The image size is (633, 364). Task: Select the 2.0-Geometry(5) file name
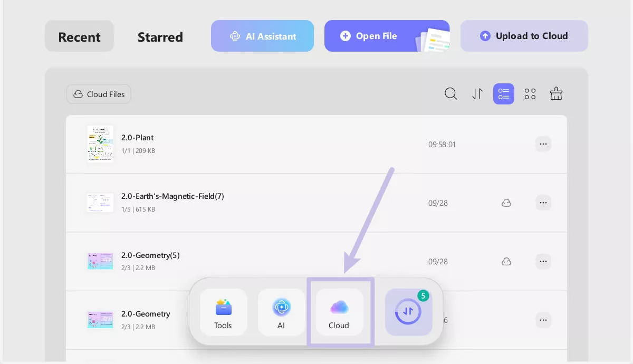150,255
